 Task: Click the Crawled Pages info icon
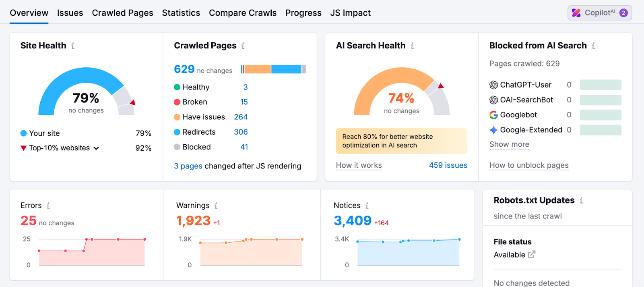tap(243, 46)
